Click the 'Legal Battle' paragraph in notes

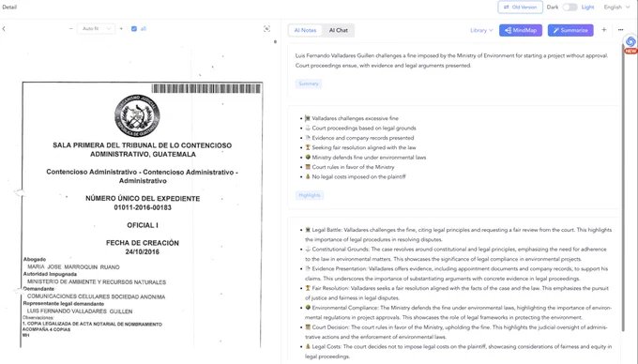click(458, 235)
